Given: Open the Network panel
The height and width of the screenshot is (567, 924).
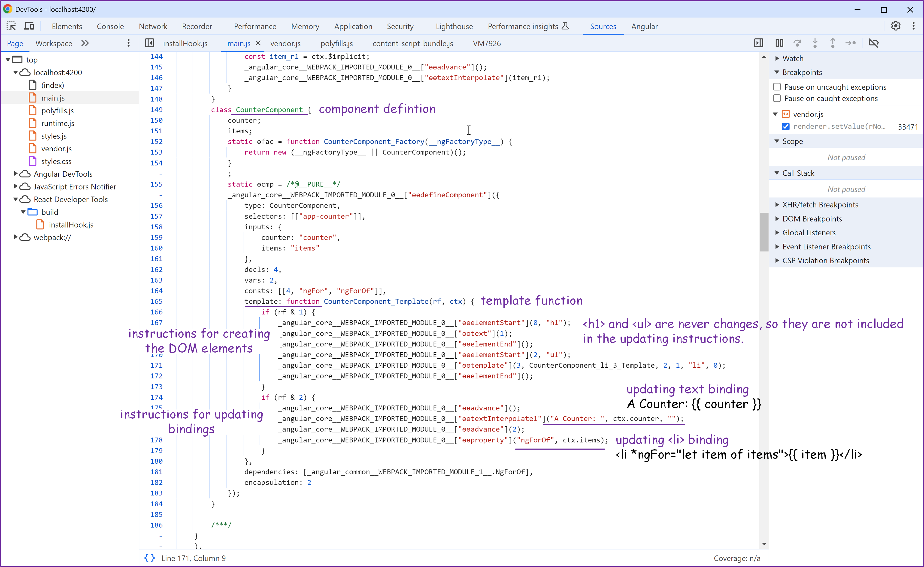Looking at the screenshot, I should point(153,26).
